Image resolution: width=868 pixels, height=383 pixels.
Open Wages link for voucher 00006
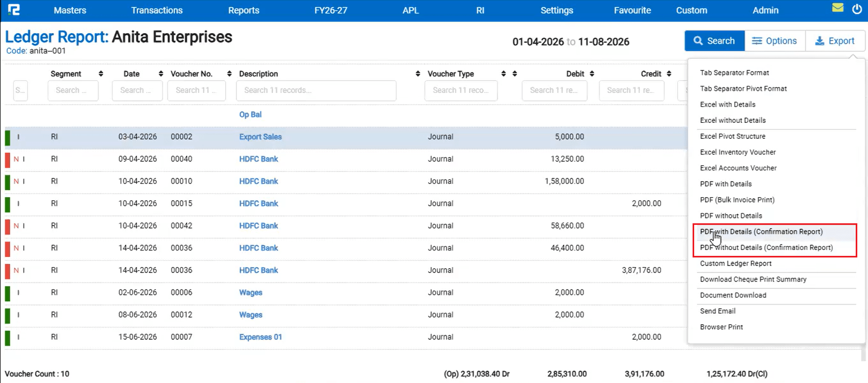click(251, 293)
